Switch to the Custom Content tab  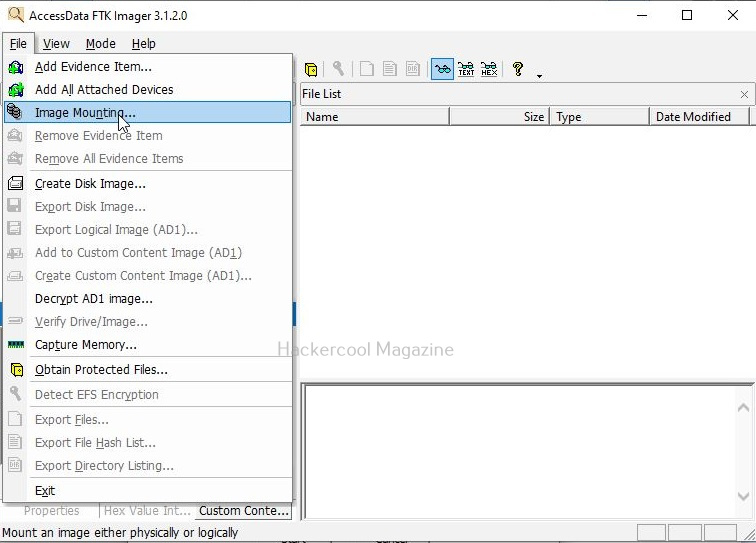pos(244,511)
